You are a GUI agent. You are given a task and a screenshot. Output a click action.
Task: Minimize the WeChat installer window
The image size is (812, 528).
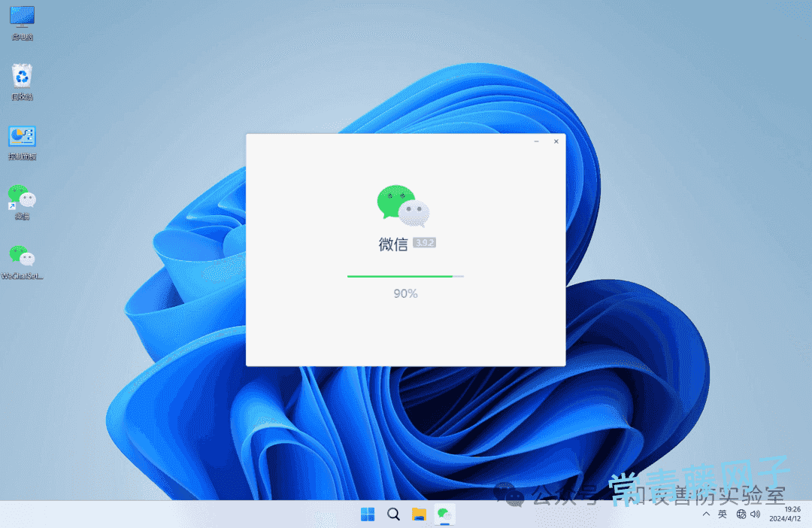tap(537, 141)
